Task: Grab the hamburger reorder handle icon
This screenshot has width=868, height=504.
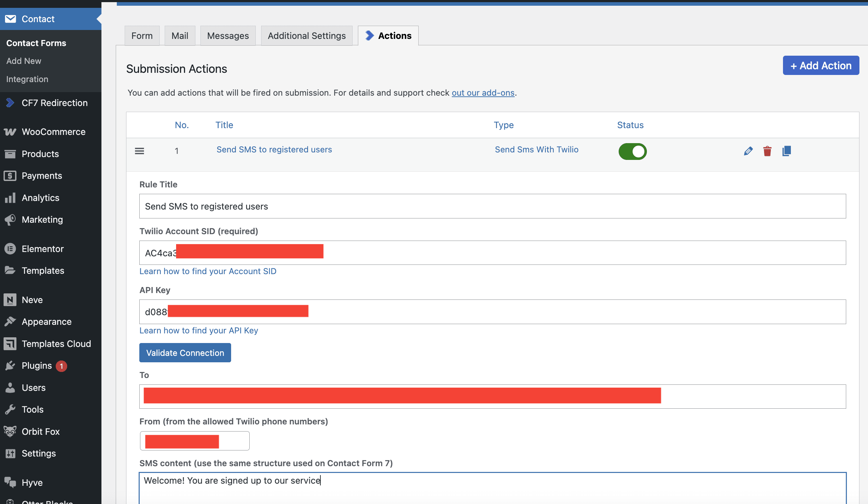Action: coord(139,151)
